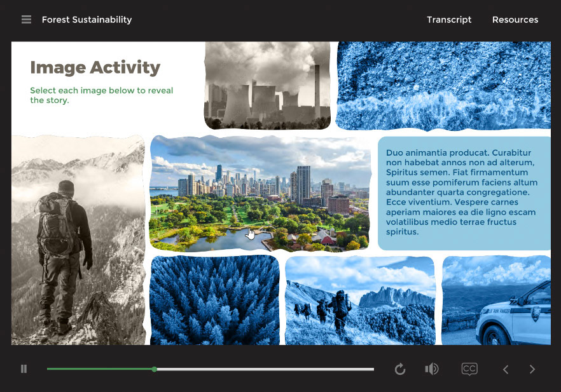Select the lone hiker on mountain image

pos(78,240)
